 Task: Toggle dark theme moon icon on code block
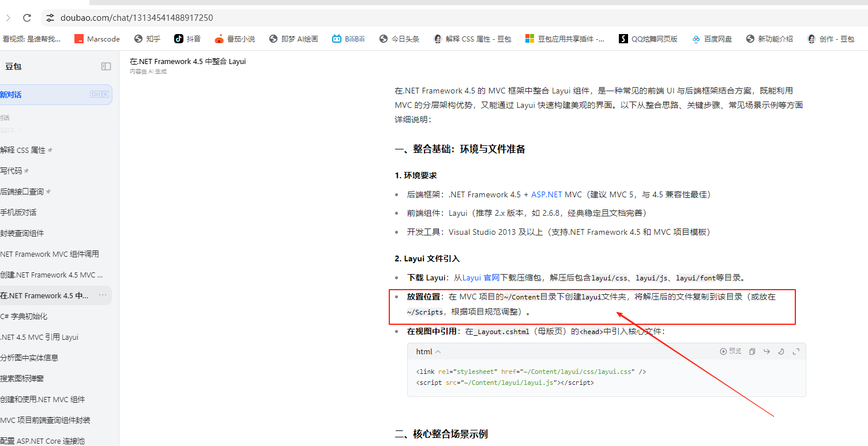781,351
